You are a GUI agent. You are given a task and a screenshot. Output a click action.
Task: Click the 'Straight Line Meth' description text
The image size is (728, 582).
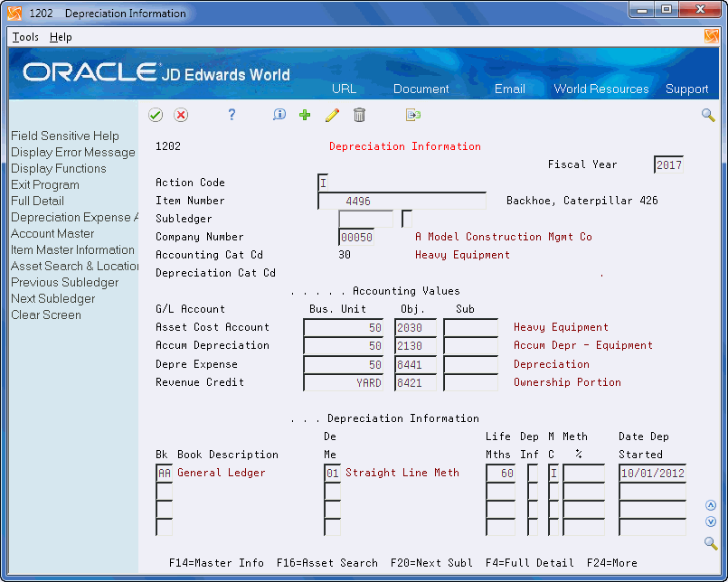click(x=402, y=473)
